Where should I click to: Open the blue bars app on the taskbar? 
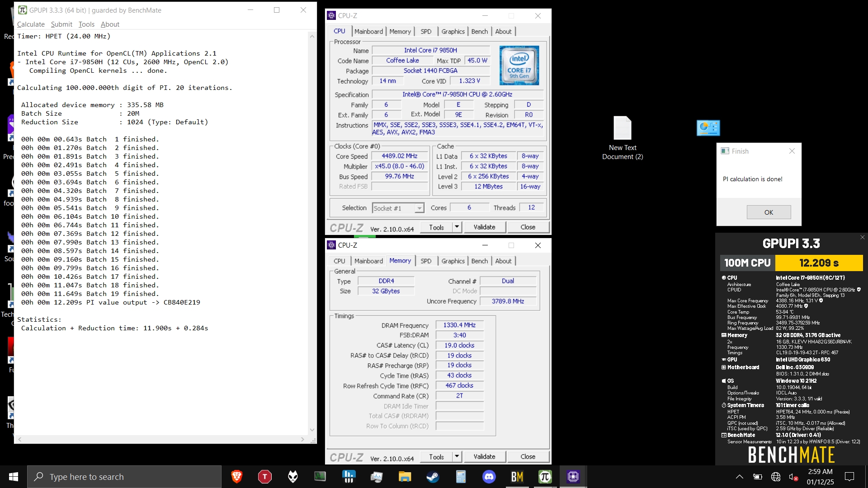(x=349, y=477)
